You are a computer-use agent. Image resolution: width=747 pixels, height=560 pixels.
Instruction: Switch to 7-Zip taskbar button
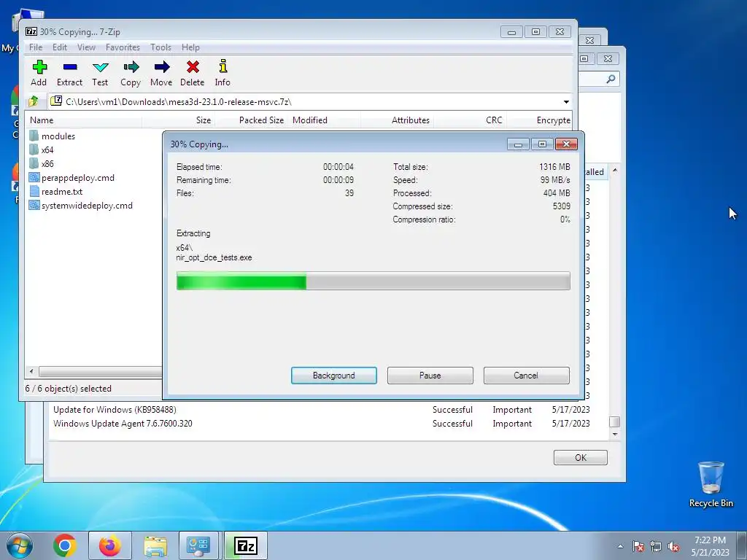click(245, 545)
